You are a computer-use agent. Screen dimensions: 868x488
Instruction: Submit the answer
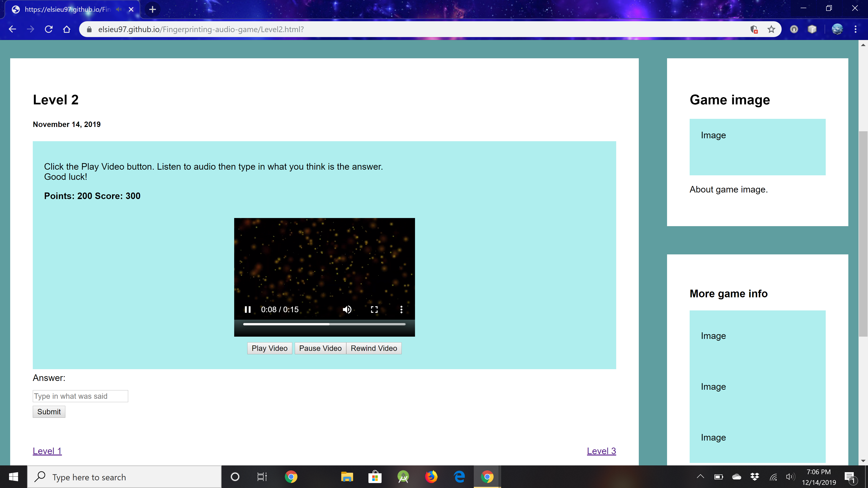click(49, 412)
